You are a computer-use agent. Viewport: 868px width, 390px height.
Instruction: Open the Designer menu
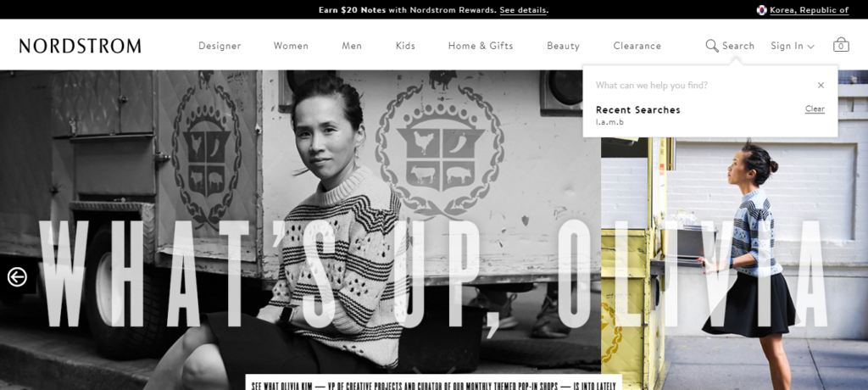(x=220, y=46)
